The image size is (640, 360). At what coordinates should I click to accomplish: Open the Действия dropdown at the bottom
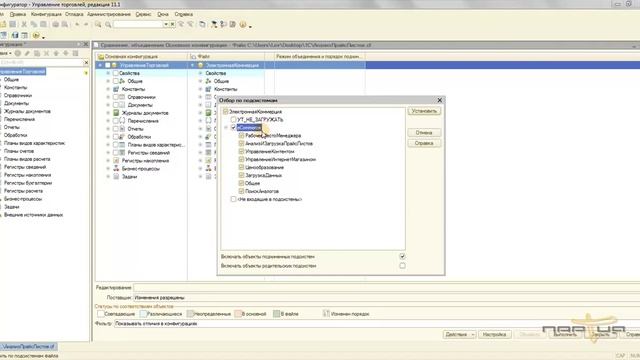tap(459, 334)
